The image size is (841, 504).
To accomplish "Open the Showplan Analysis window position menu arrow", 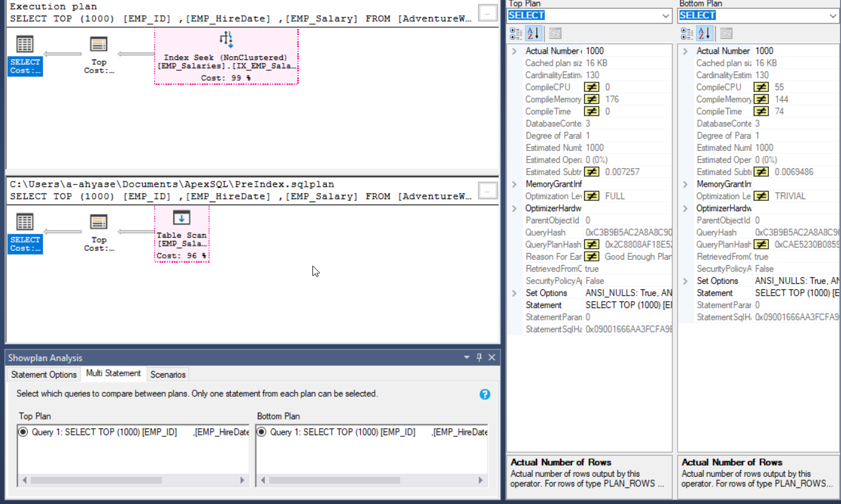I will coord(467,358).
